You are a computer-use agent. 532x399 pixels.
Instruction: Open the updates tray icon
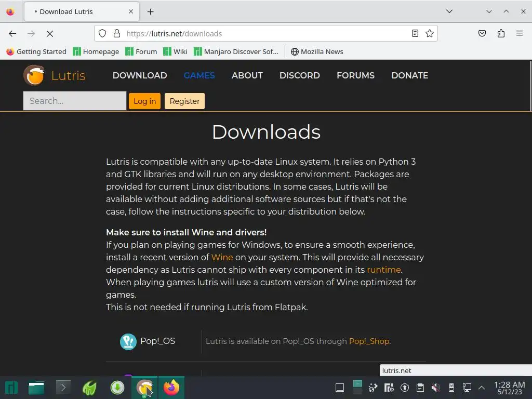(x=404, y=388)
